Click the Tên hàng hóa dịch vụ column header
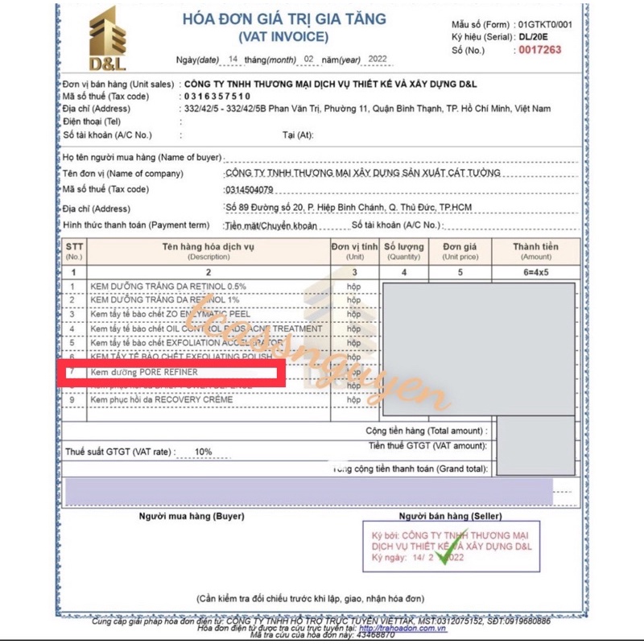The image size is (644, 644). pos(208,251)
